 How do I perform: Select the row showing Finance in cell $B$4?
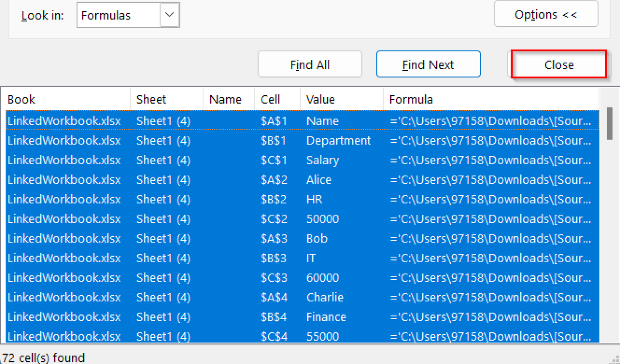pos(326,317)
